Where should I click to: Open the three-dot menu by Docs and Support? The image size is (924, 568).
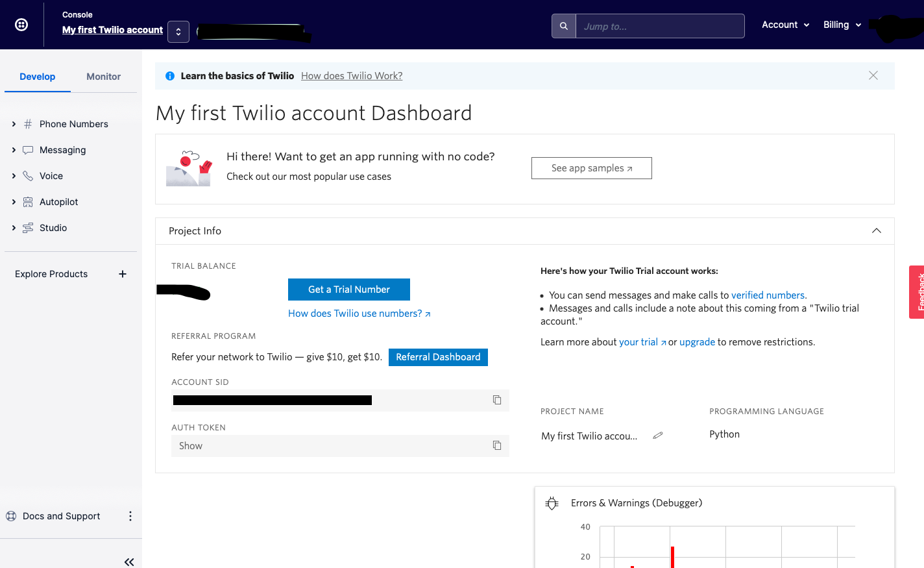point(130,516)
